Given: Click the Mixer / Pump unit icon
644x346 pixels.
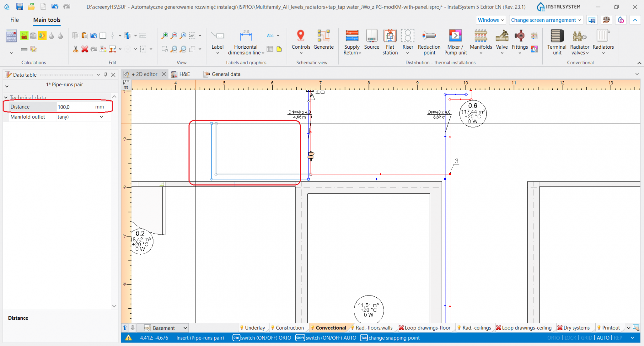Looking at the screenshot, I should (x=455, y=36).
